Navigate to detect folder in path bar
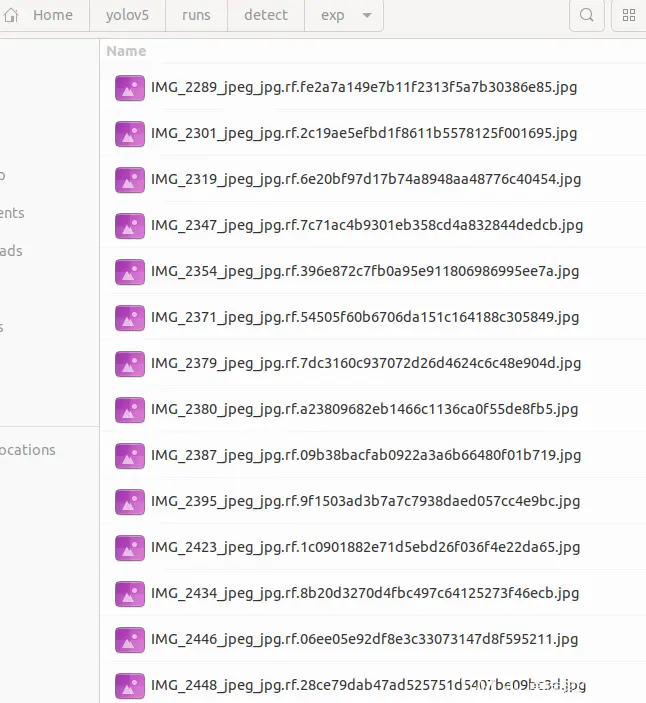 coord(266,15)
